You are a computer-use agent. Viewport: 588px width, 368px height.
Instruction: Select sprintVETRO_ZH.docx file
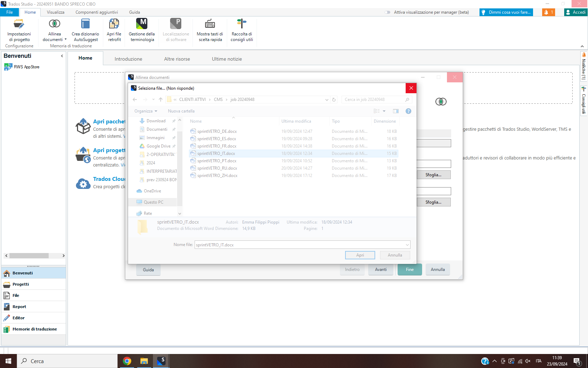point(217,176)
